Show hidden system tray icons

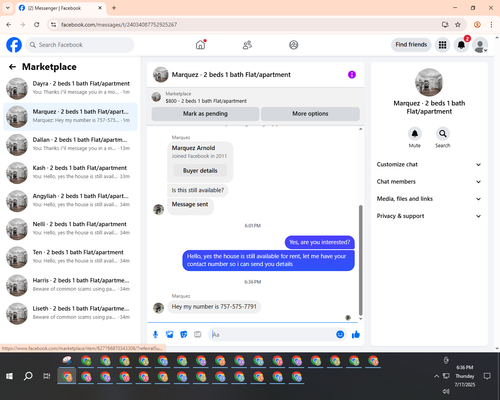(x=436, y=376)
